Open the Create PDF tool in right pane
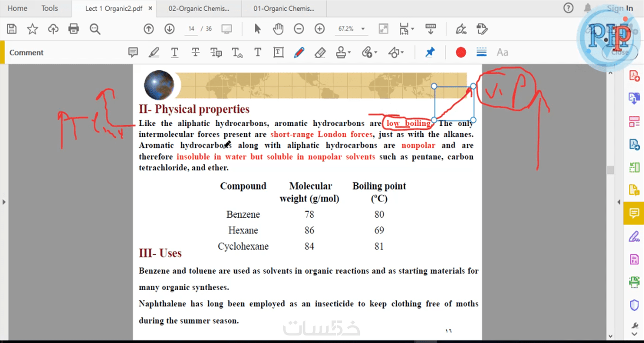The height and width of the screenshot is (343, 644). click(634, 76)
